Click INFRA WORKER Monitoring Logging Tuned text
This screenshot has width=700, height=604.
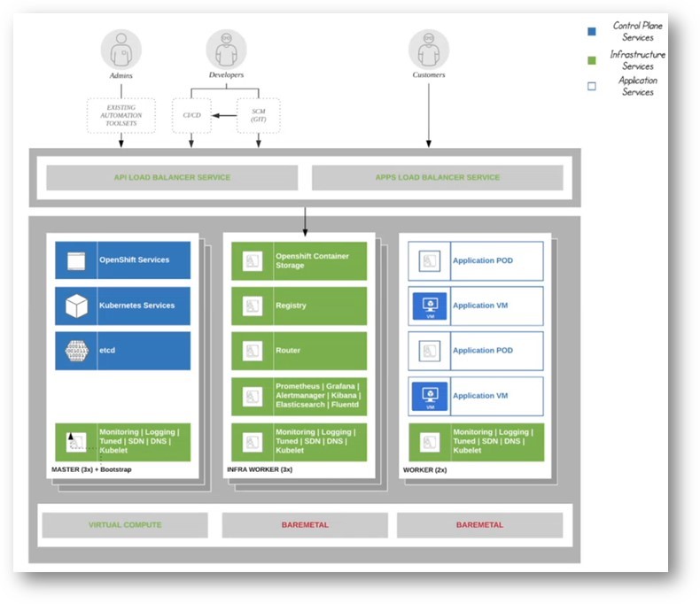point(315,441)
